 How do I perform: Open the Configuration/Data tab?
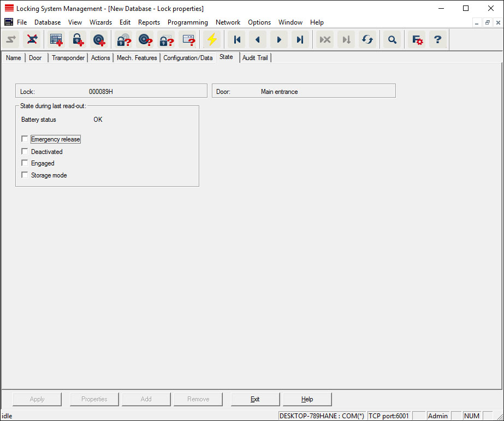pyautogui.click(x=188, y=58)
